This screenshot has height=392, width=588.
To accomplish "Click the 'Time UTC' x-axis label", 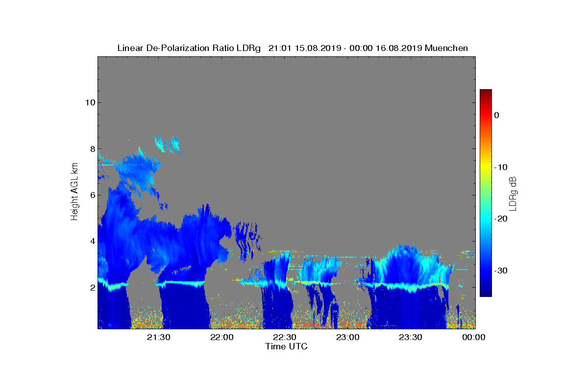I will point(287,346).
